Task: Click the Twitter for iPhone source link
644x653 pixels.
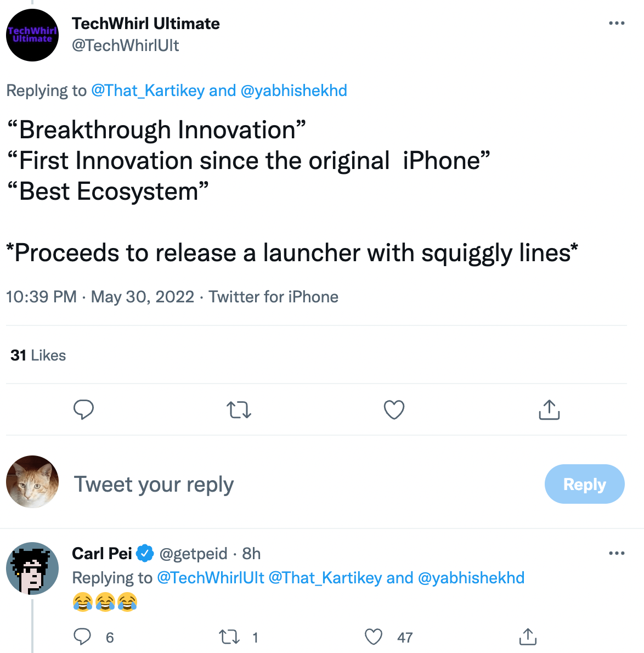Action: [273, 297]
